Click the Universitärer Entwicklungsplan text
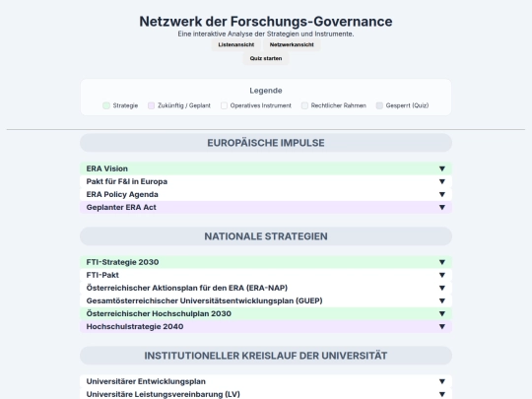 click(146, 381)
